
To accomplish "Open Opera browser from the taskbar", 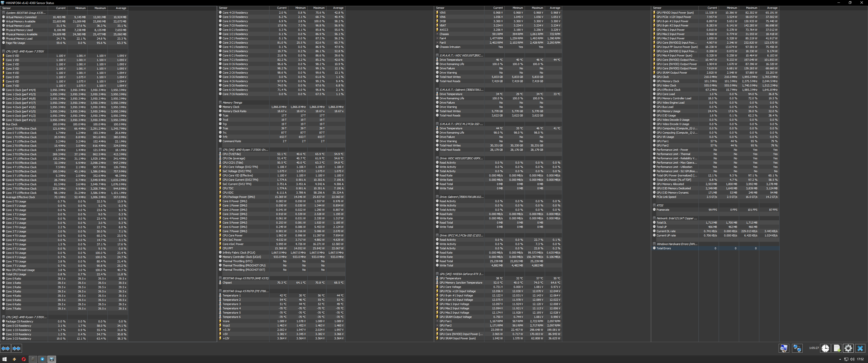I will point(23,359).
